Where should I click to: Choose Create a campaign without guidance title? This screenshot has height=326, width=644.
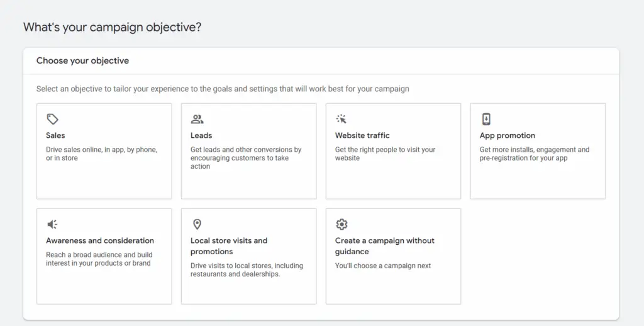pyautogui.click(x=384, y=245)
